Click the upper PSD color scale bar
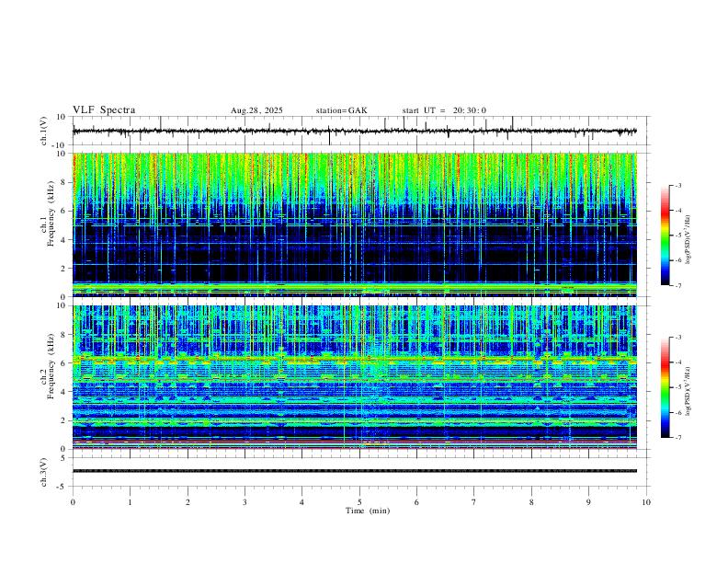The height and width of the screenshot is (563, 728). coord(665,236)
